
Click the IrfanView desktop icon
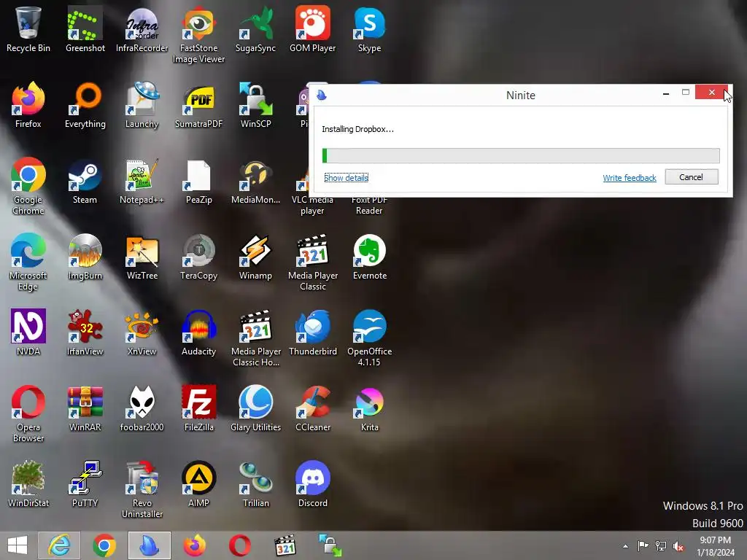point(85,332)
